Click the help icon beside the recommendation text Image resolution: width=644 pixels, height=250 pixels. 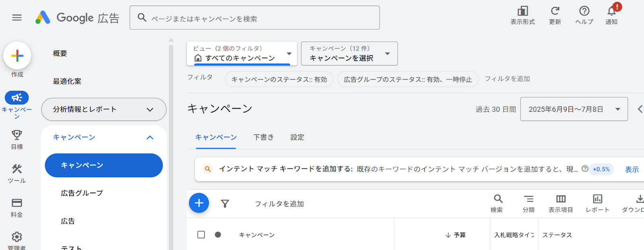pos(585,169)
